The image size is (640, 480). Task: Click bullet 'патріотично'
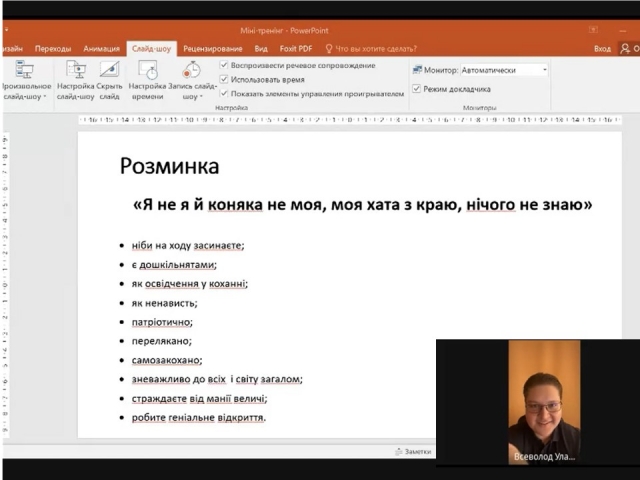162,322
